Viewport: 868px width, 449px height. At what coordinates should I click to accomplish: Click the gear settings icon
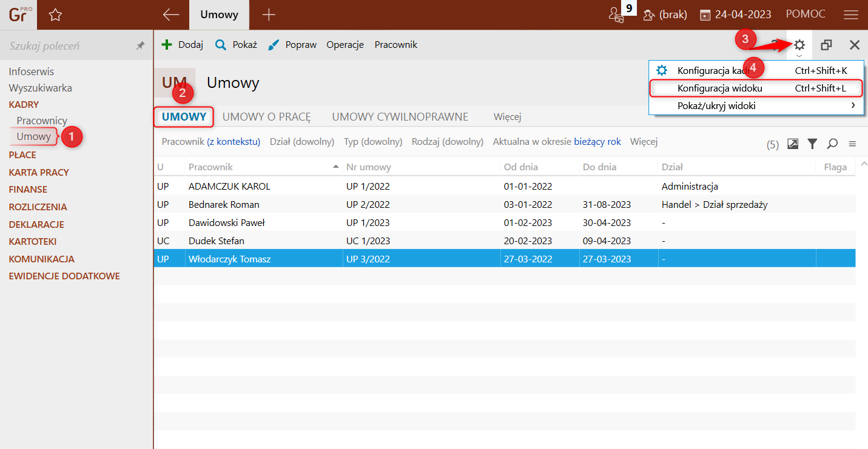[x=799, y=45]
